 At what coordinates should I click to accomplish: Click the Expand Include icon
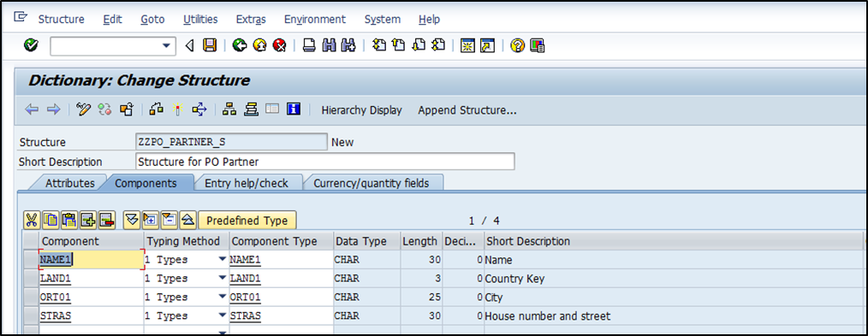pos(150,221)
